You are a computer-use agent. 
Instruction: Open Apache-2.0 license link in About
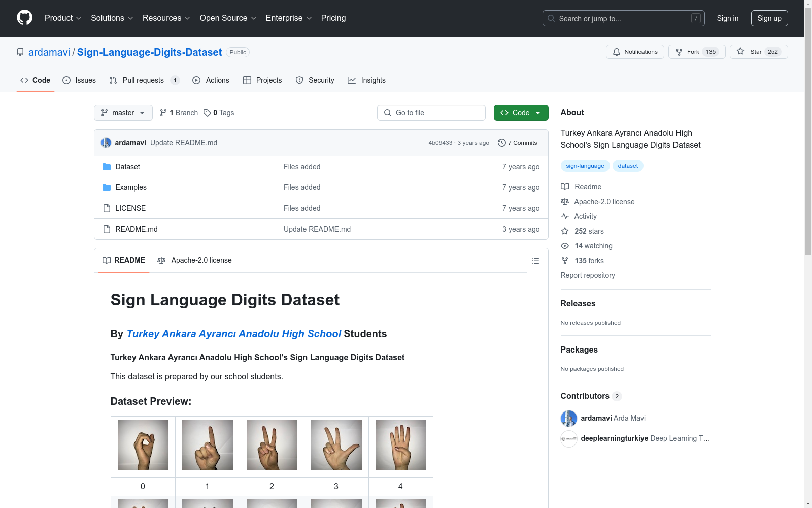point(598,202)
